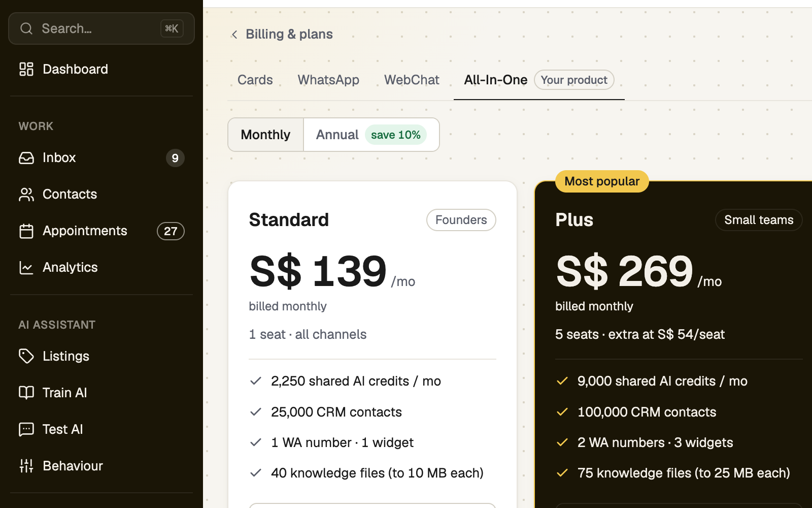
Task: Open Listings from the sidebar
Action: (x=66, y=356)
